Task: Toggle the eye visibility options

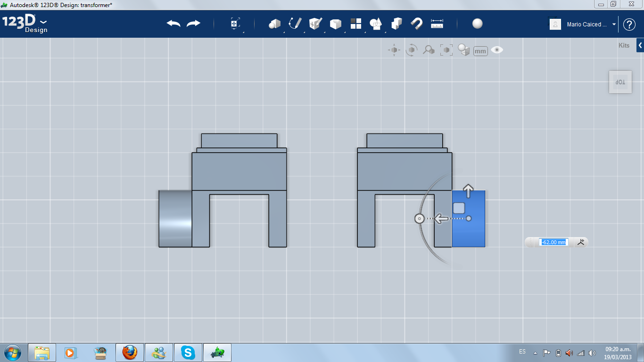Action: 497,50
